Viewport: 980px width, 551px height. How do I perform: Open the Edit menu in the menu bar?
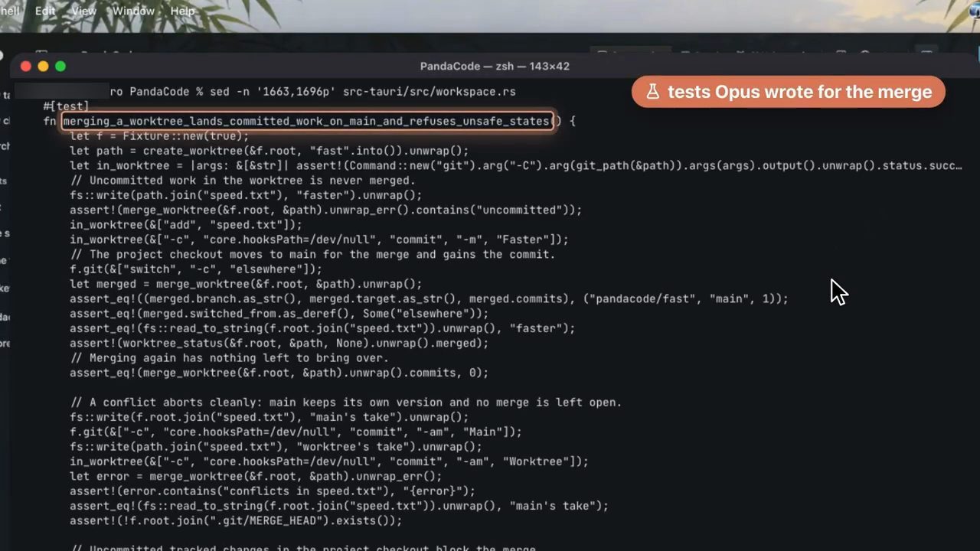[45, 11]
